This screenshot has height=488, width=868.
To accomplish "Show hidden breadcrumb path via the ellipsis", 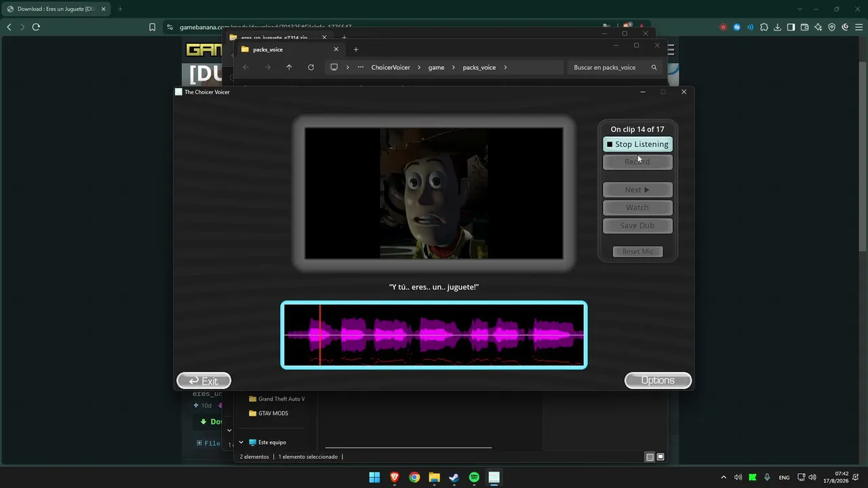I will click(361, 68).
